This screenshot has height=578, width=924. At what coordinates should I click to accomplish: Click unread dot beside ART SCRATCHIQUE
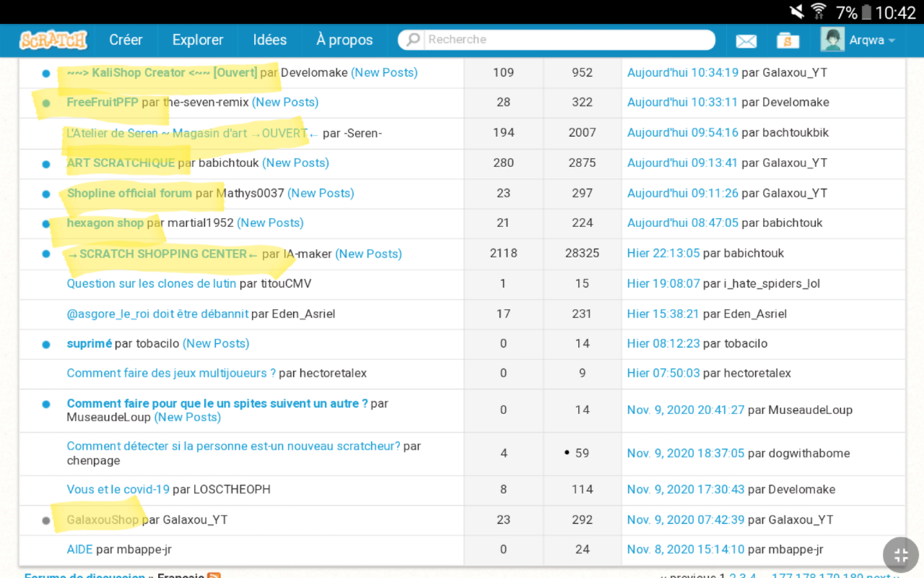pos(46,164)
